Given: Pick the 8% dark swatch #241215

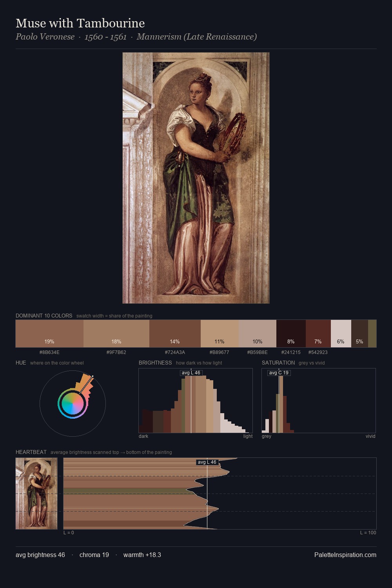Looking at the screenshot, I should [x=291, y=334].
